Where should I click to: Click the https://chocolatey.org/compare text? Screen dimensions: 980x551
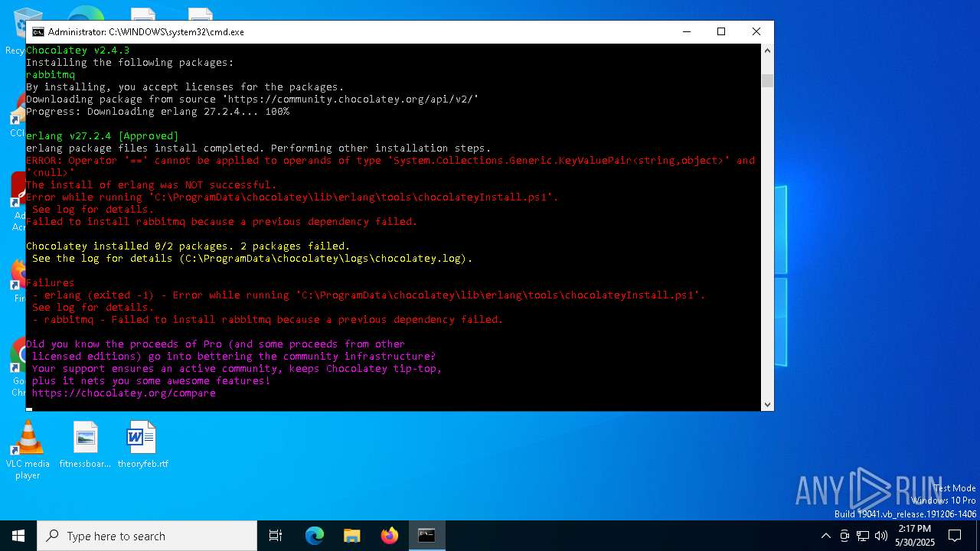124,393
